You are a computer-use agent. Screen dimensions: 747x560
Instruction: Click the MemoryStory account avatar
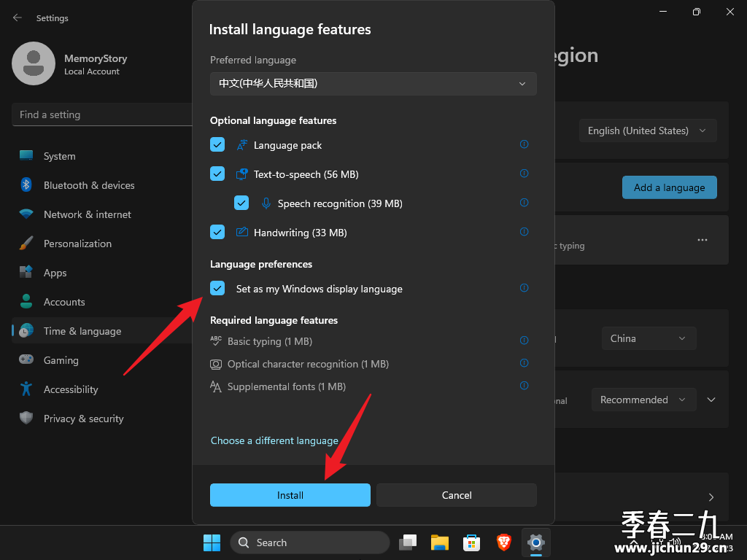pyautogui.click(x=34, y=63)
